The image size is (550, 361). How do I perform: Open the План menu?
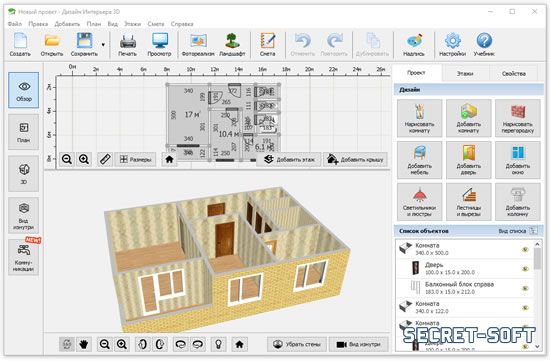pos(94,24)
